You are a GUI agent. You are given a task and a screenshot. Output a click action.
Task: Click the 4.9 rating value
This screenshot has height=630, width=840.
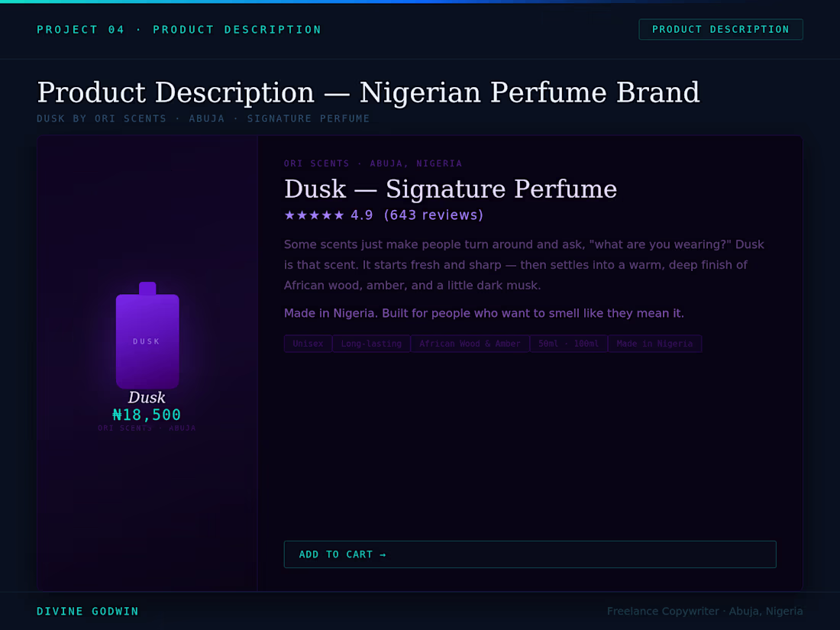coord(362,215)
